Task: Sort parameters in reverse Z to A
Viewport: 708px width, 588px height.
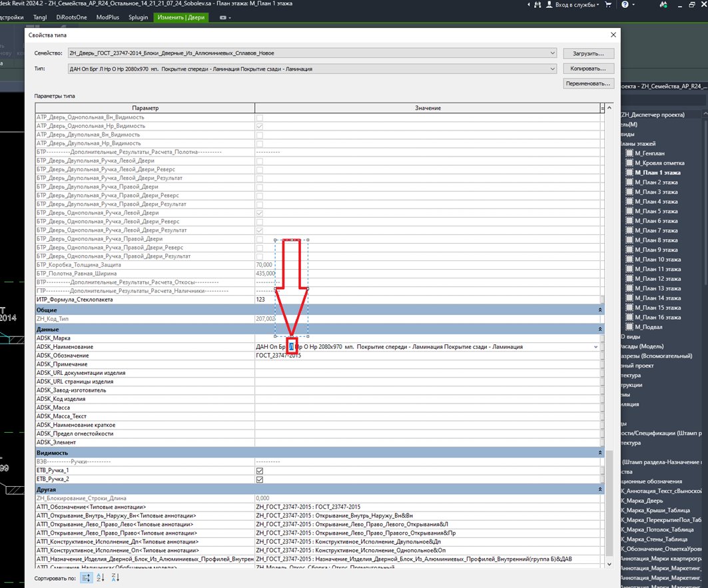Action: [116, 577]
